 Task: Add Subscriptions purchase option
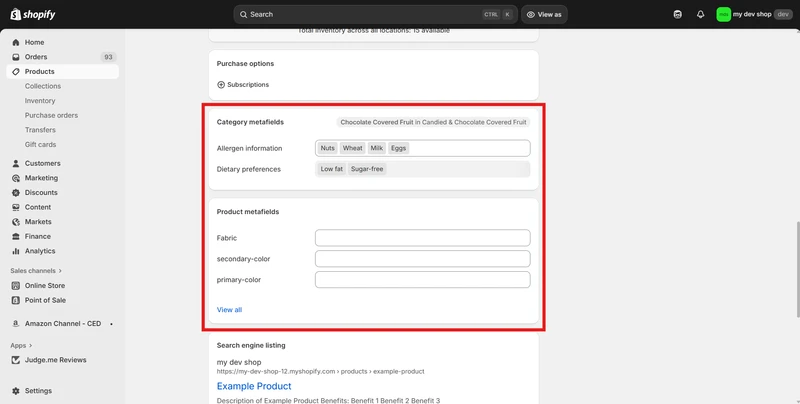pyautogui.click(x=243, y=85)
